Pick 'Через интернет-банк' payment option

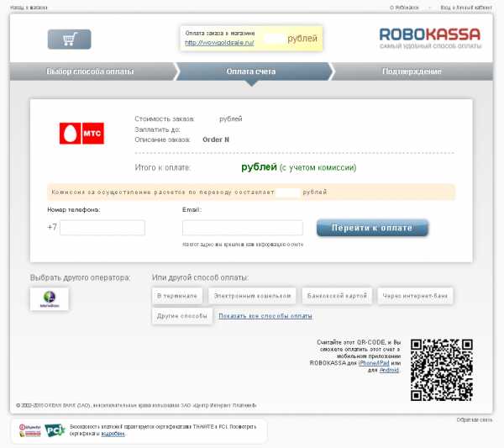(x=416, y=295)
